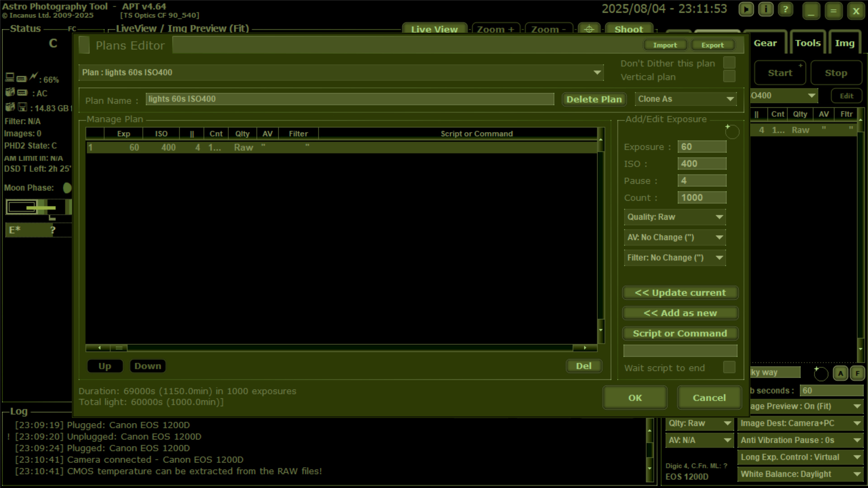Expand the 'Clone As' dropdown
This screenshot has width=868, height=488.
pos(686,99)
